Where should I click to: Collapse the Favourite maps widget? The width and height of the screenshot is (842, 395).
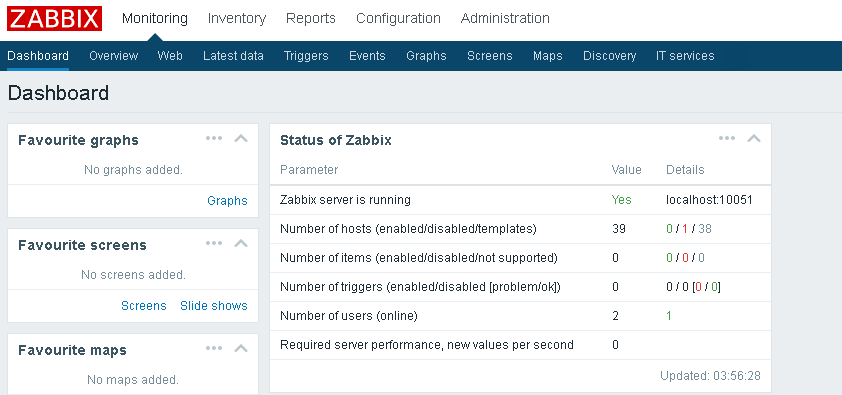(x=241, y=348)
